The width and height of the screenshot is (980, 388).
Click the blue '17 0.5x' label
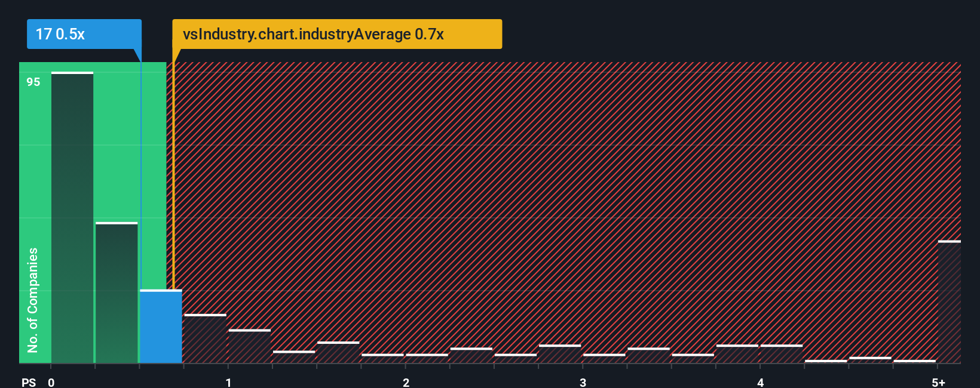coord(84,34)
